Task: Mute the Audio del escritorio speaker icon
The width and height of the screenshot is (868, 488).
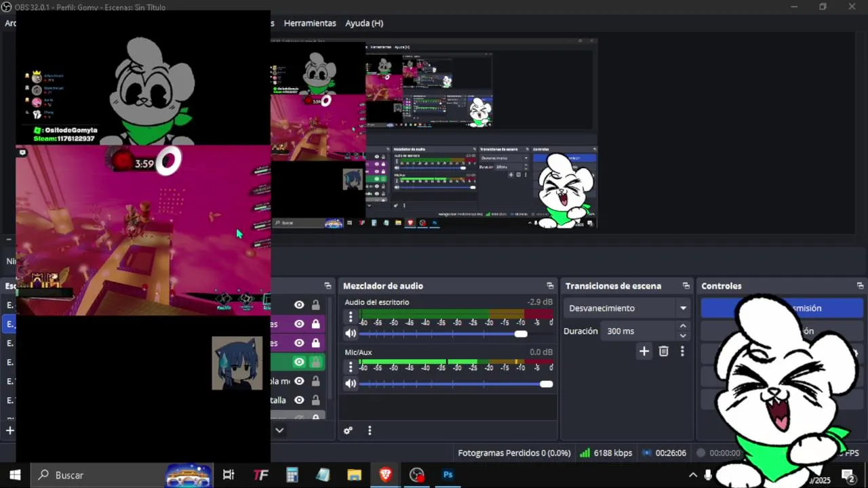Action: coord(350,333)
